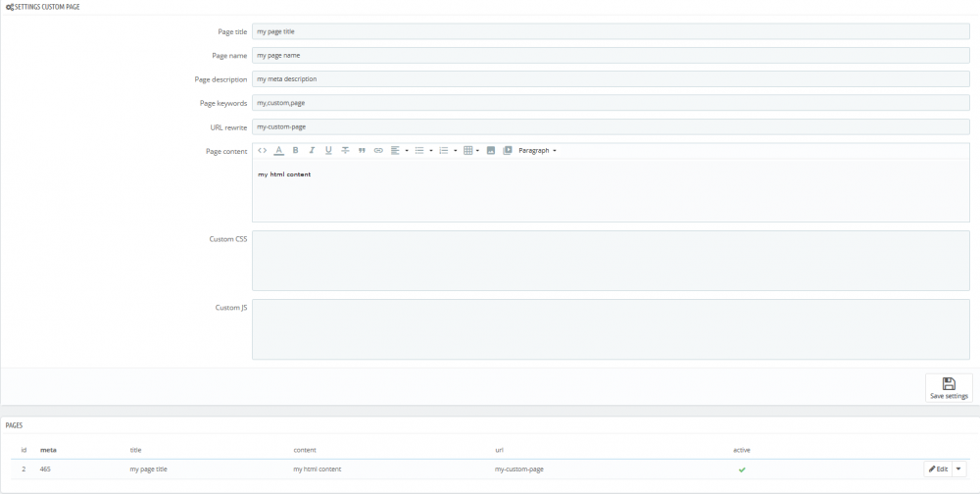Insert media video into content
Image resolution: width=980 pixels, height=494 pixels.
508,151
